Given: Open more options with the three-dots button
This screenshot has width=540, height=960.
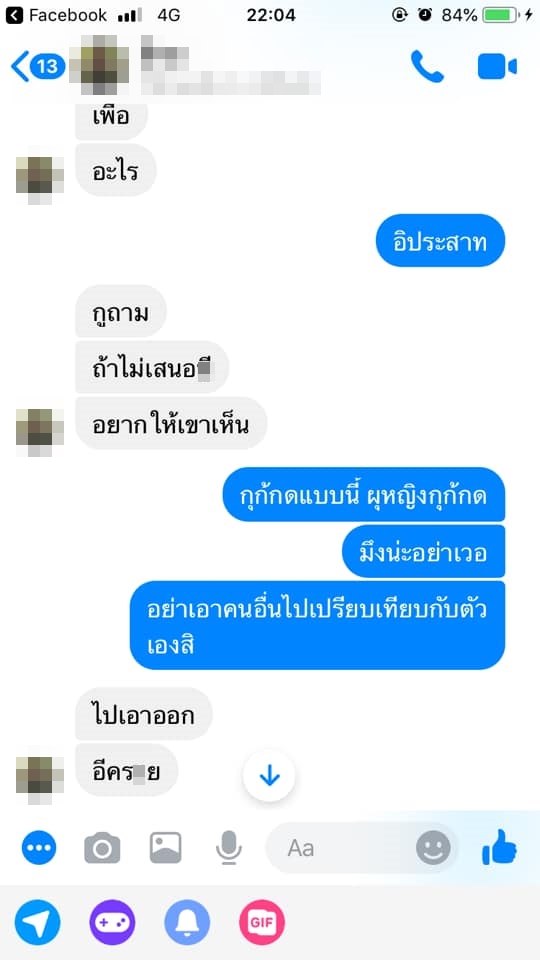Looking at the screenshot, I should coord(39,848).
